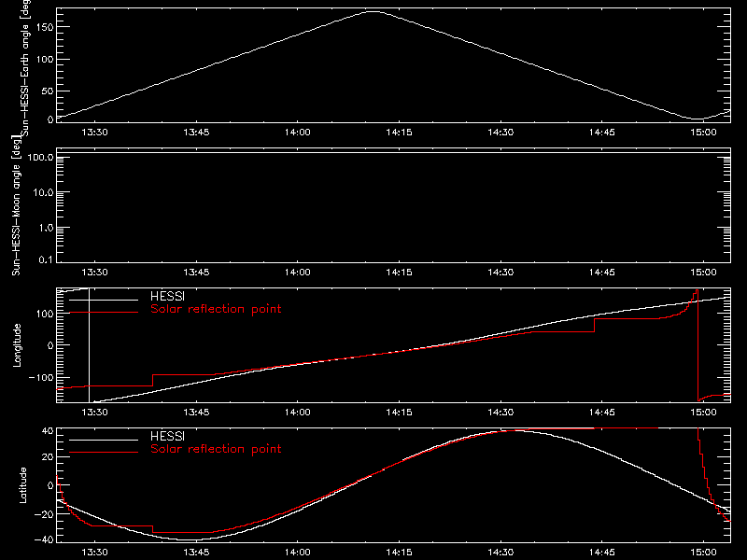Select the 40 tick on Latitude plot
Image resolution: width=747 pixels, height=560 pixels.
(48, 431)
